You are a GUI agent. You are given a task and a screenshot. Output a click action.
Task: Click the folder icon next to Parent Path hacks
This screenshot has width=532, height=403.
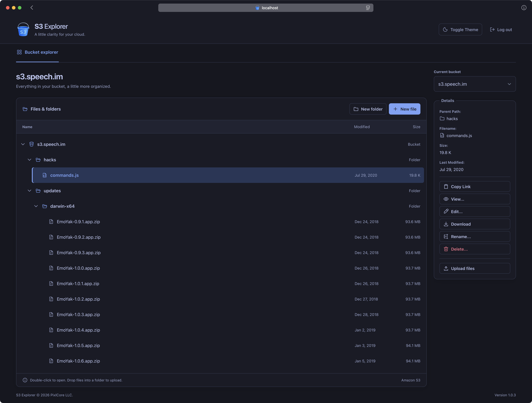(442, 119)
